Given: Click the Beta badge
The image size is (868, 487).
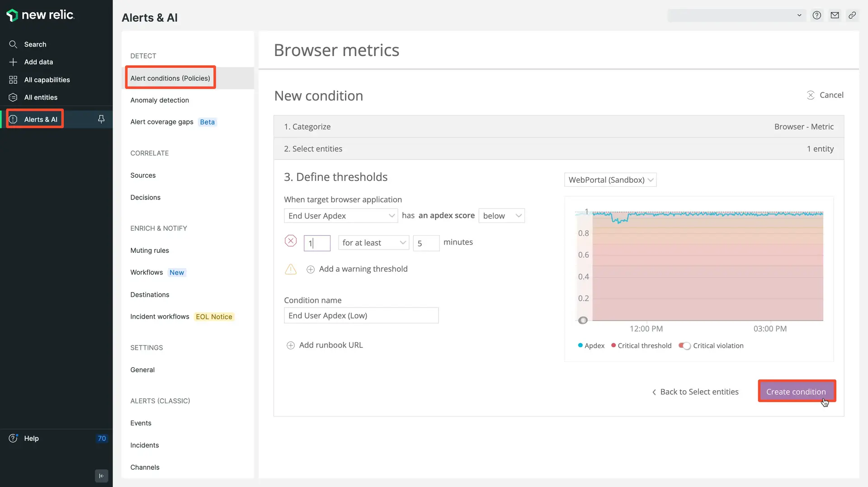Looking at the screenshot, I should click(207, 122).
